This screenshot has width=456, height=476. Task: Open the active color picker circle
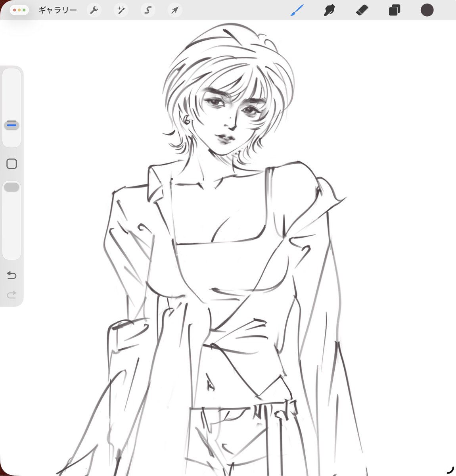[x=427, y=10]
